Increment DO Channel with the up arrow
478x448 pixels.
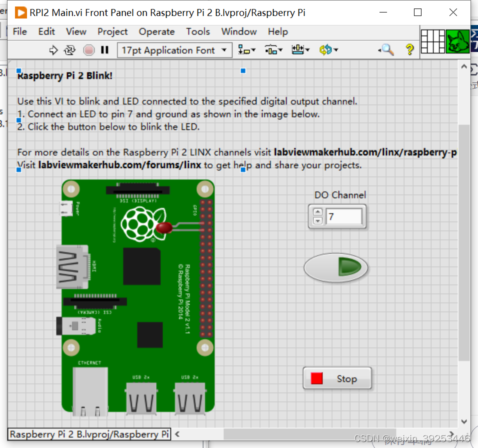pyautogui.click(x=318, y=211)
